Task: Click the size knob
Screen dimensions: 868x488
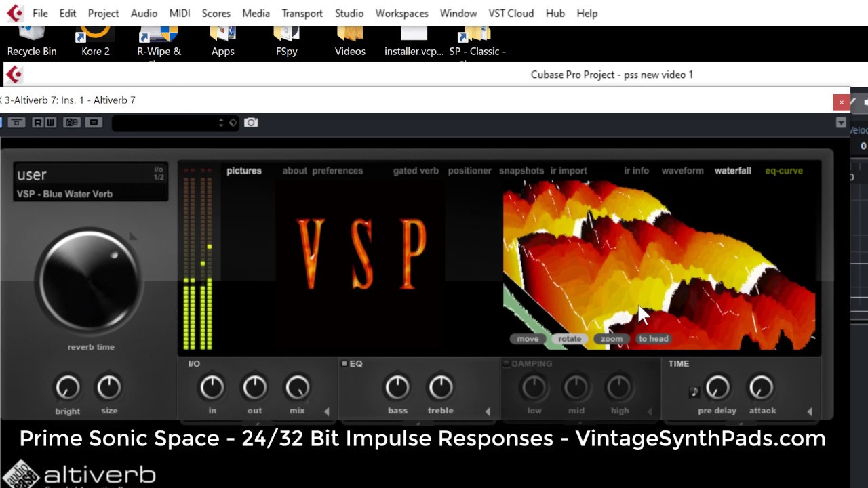Action: click(x=108, y=387)
